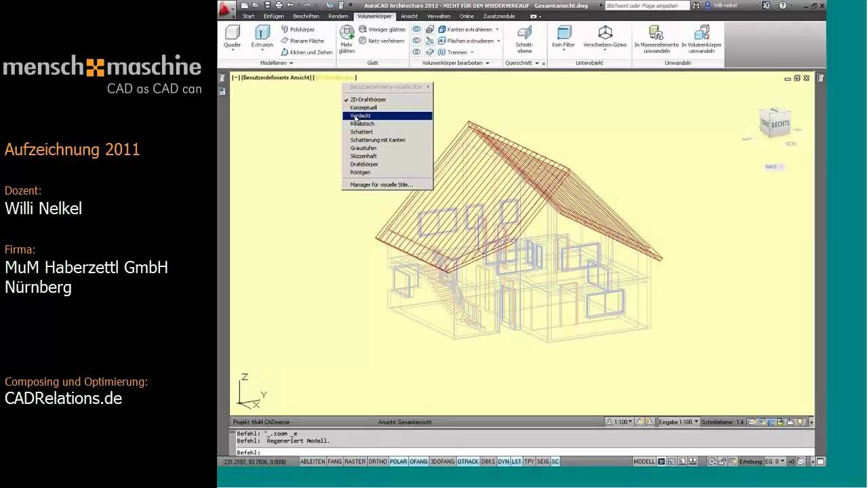Click the ViewCube RECHTS face
The height and width of the screenshot is (488, 868).
780,125
